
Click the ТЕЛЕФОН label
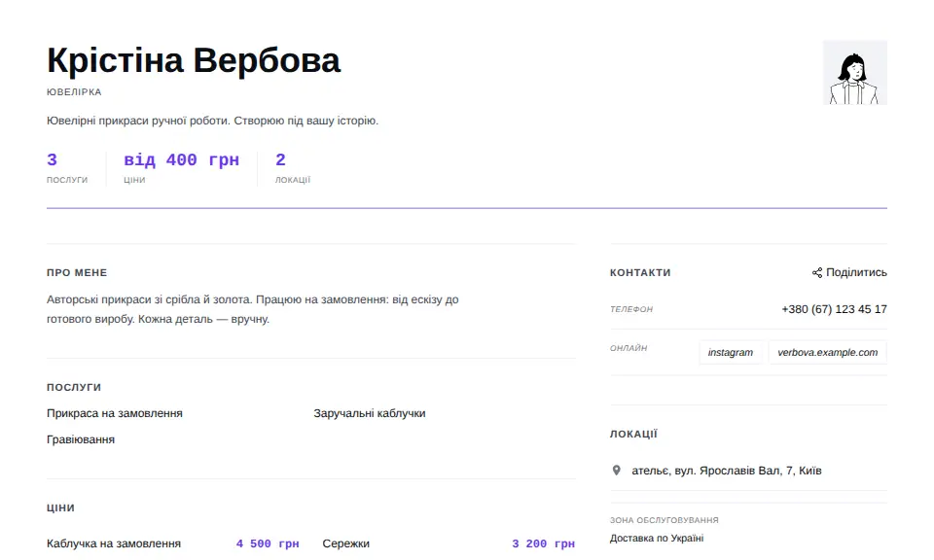631,309
